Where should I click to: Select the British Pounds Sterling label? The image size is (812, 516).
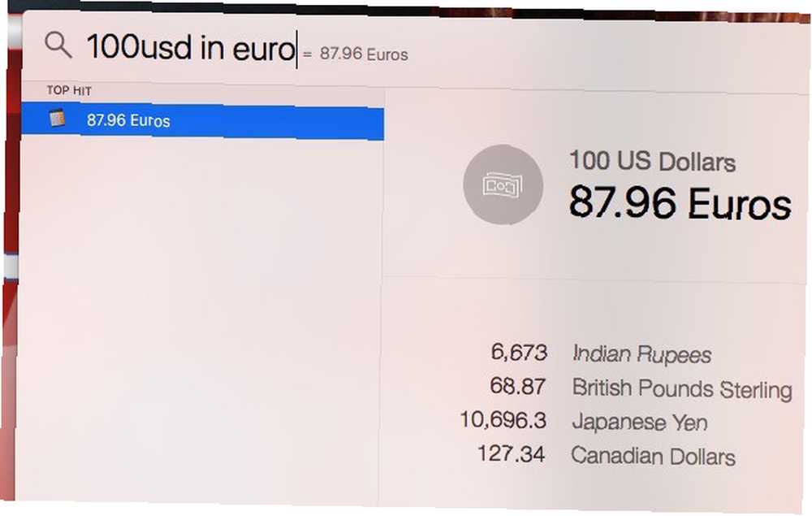[682, 388]
